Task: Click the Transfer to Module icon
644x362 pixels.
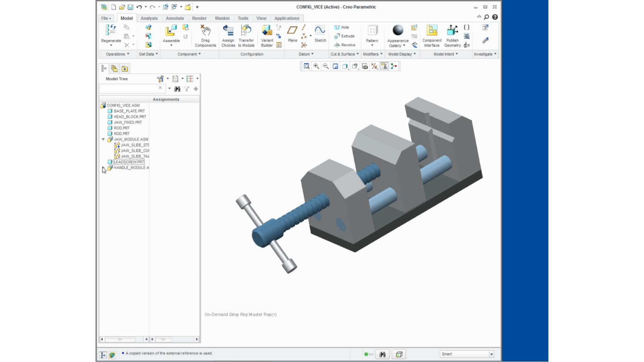Action: pyautogui.click(x=246, y=31)
